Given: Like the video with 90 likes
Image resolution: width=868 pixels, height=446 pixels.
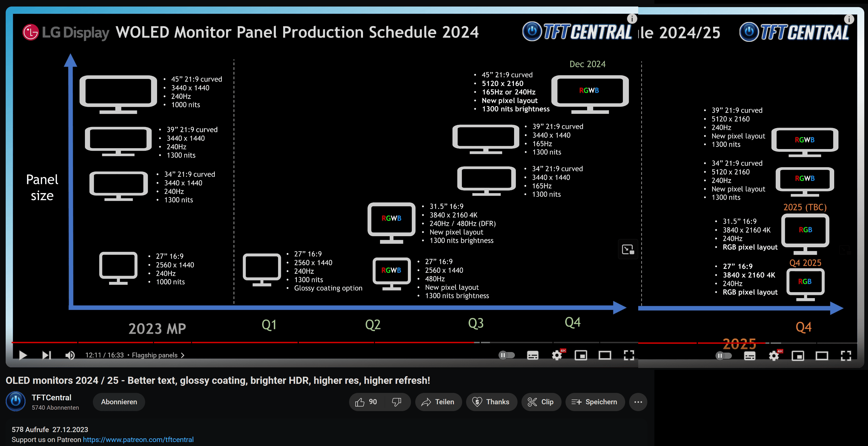Looking at the screenshot, I should pyautogui.click(x=366, y=402).
